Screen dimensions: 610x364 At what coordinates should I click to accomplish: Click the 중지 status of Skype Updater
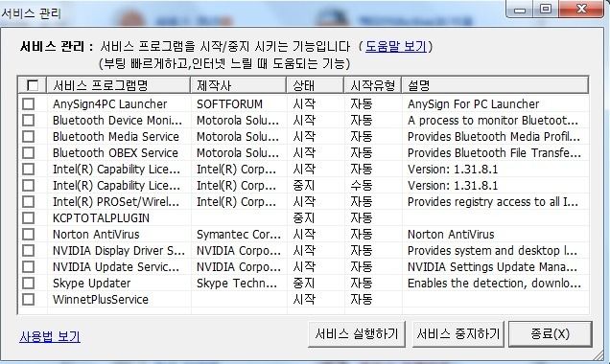pyautogui.click(x=304, y=284)
